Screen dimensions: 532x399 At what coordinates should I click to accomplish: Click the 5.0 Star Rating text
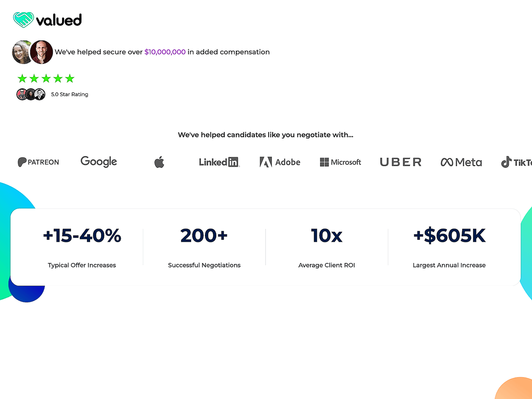tap(70, 94)
